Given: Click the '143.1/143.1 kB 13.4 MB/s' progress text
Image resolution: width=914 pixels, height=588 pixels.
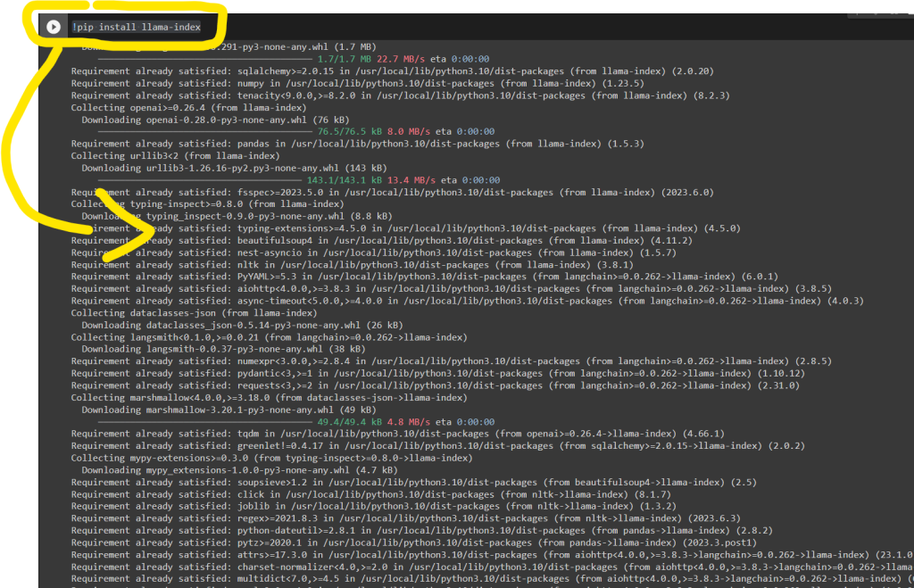Looking at the screenshot, I should pos(370,180).
